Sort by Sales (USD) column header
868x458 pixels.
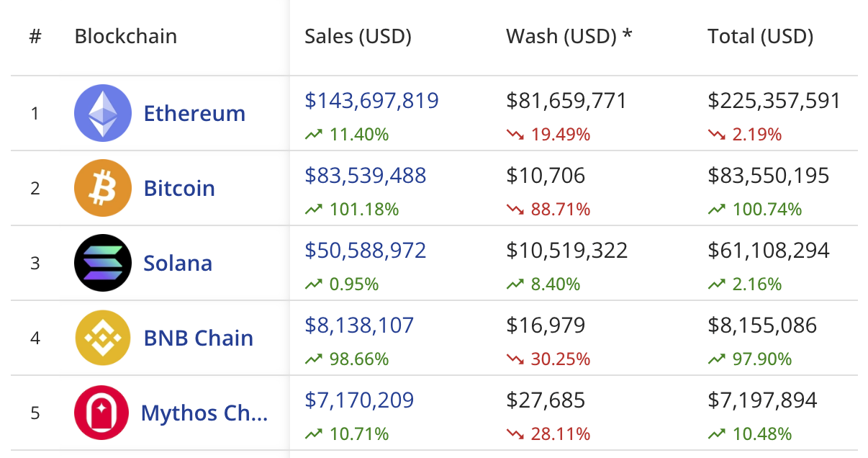pyautogui.click(x=358, y=37)
